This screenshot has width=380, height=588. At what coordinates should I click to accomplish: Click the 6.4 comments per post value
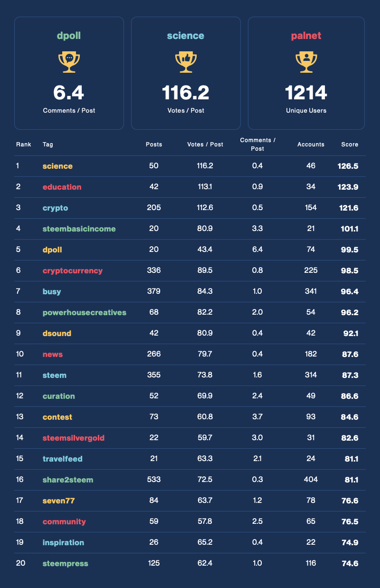(x=69, y=93)
